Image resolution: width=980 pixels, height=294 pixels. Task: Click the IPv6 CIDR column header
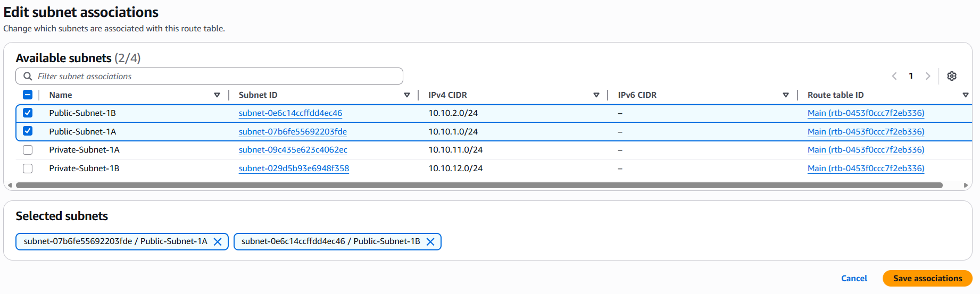click(x=637, y=95)
